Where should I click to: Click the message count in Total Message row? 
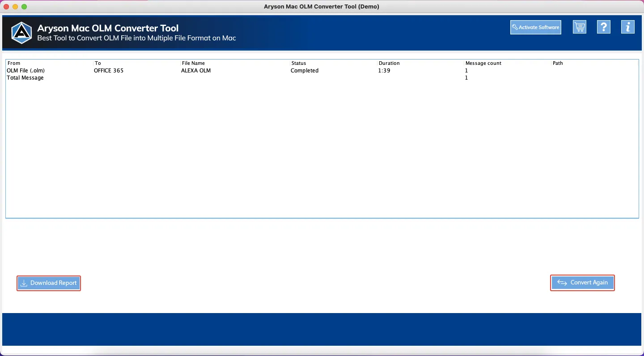[466, 78]
